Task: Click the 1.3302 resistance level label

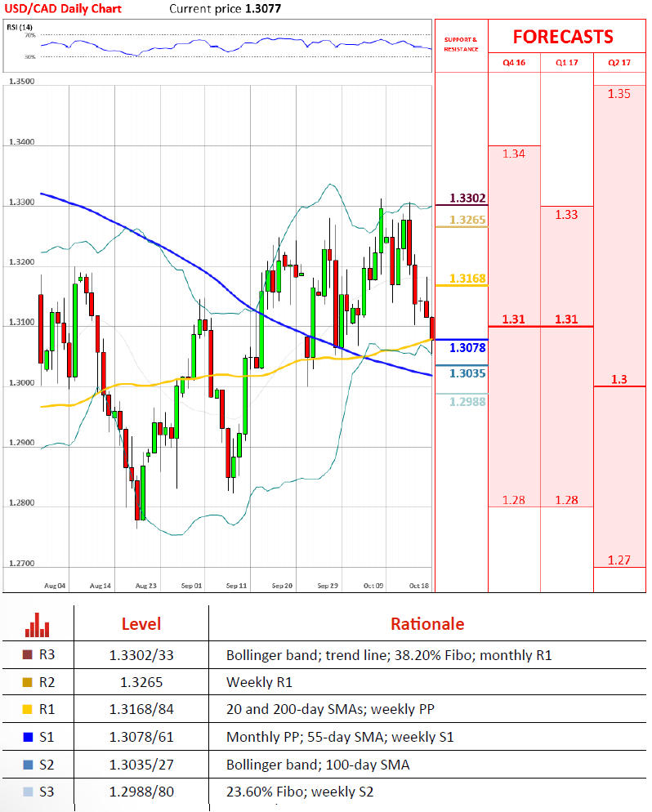Action: [x=467, y=198]
